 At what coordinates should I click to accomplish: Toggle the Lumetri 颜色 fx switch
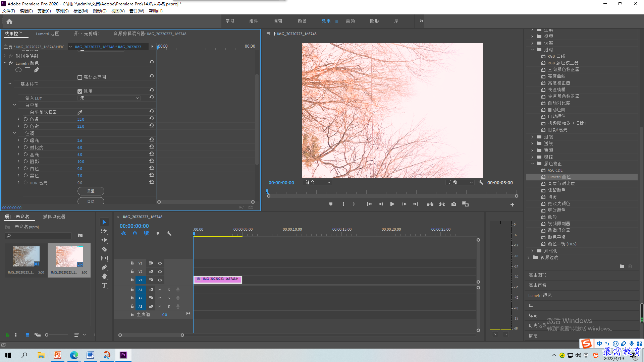[x=11, y=63]
